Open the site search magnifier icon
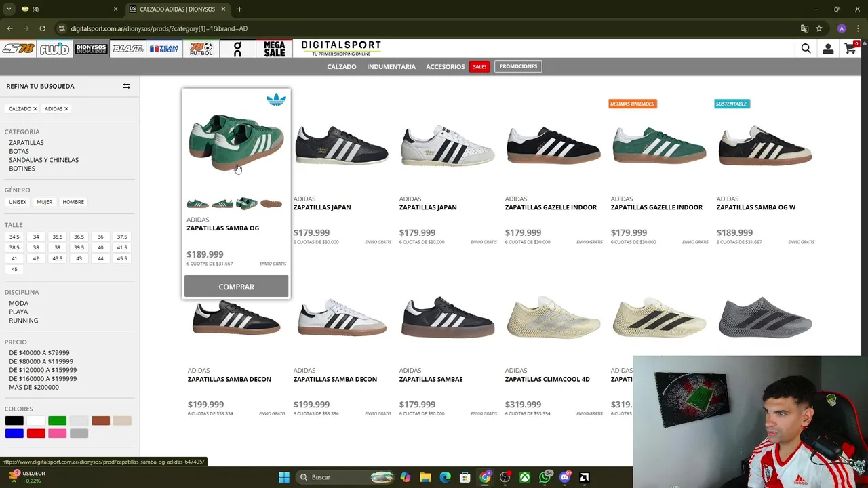The image size is (868, 488). coord(806,48)
